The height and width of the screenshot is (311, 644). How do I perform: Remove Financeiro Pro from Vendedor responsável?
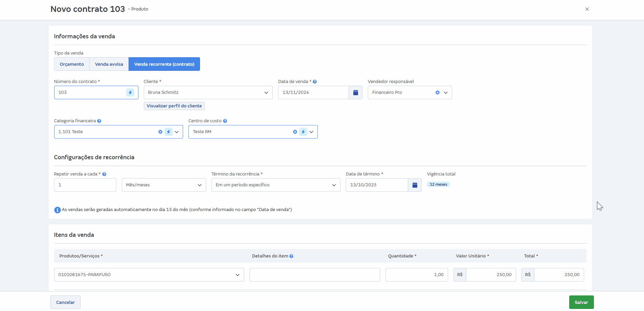tap(437, 92)
